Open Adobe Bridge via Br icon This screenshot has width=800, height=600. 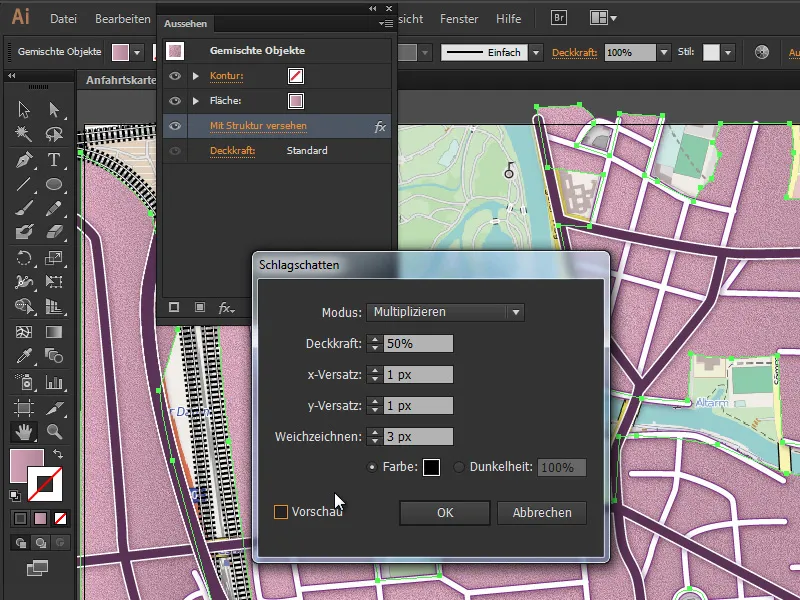(x=559, y=18)
